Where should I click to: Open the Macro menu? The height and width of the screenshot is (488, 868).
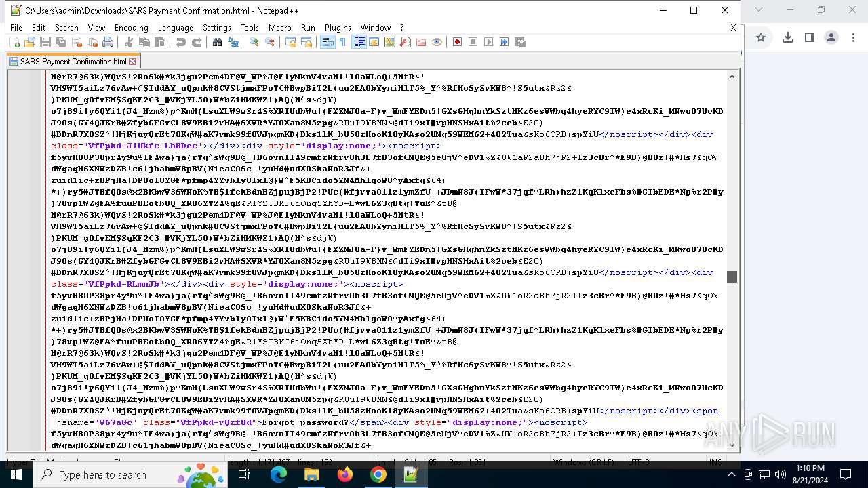(280, 28)
